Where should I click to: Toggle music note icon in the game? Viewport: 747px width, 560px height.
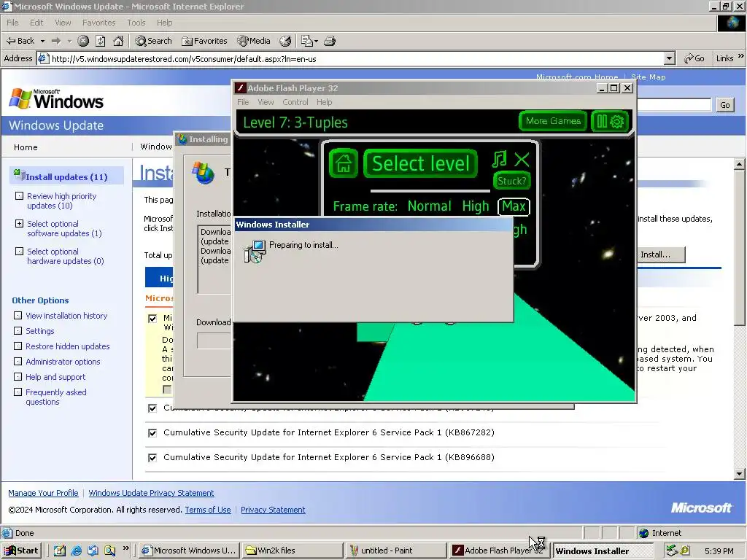tap(499, 159)
